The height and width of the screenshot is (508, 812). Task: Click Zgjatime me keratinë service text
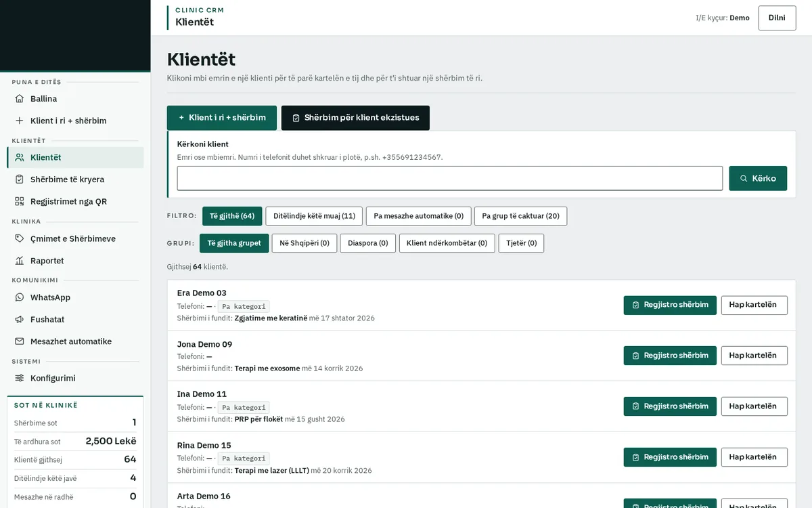click(271, 318)
